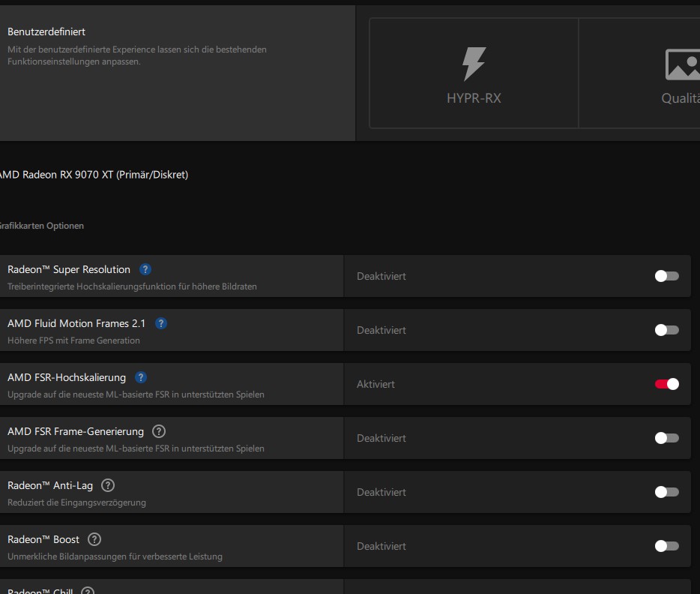Viewport: 700px width, 594px height.
Task: Click the 'Aktiviert' status of FSR-Hochskalierung
Action: tap(375, 384)
